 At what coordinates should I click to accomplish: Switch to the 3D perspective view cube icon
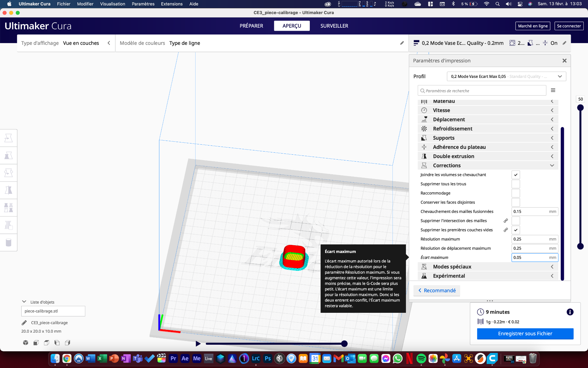point(26,343)
